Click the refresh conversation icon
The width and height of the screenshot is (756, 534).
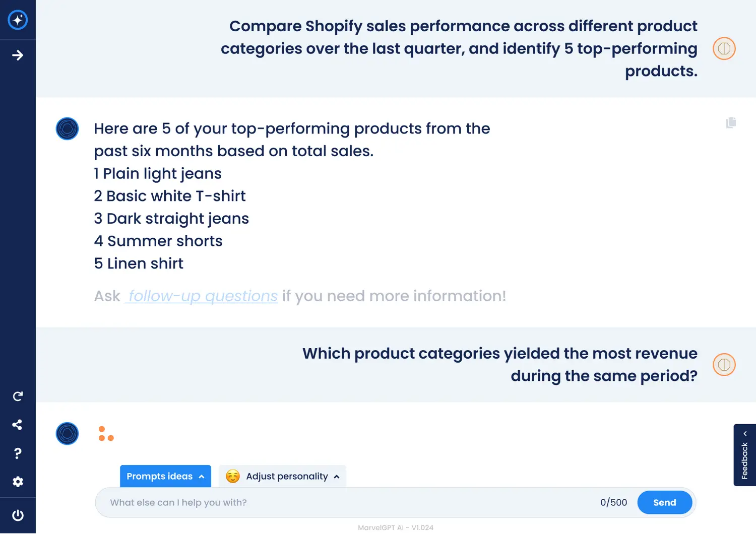pos(18,396)
